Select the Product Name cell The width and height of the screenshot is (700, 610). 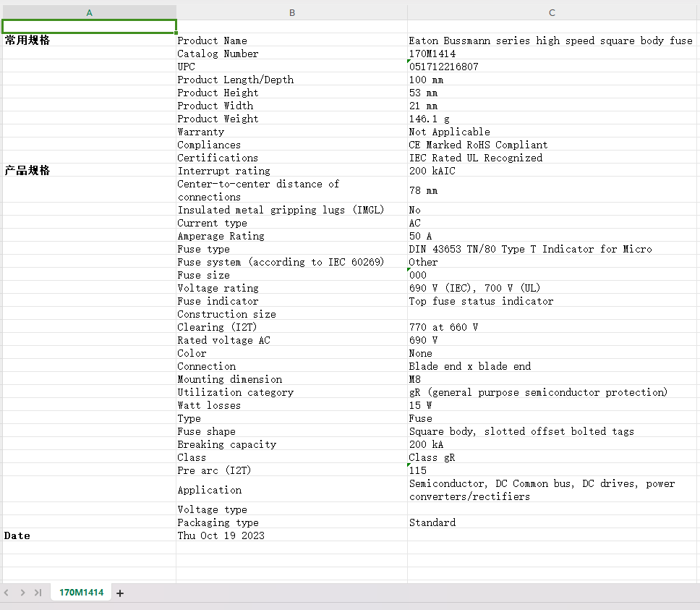292,41
